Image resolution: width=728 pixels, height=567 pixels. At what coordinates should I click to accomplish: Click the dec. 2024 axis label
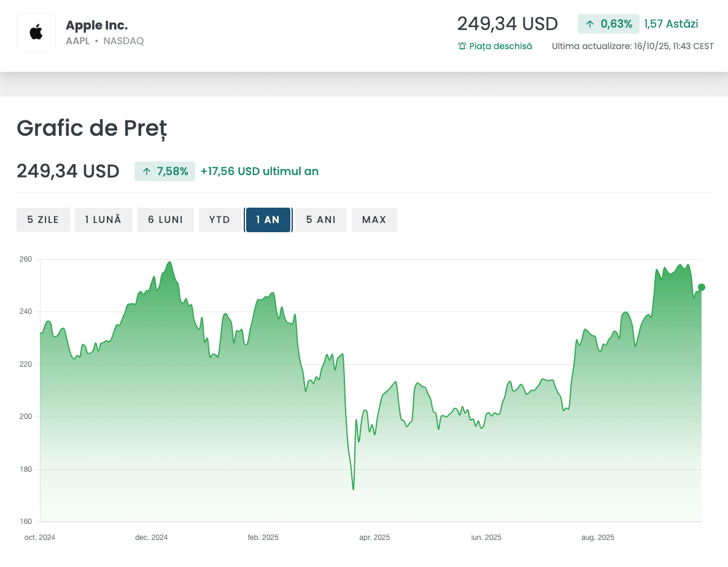click(152, 538)
